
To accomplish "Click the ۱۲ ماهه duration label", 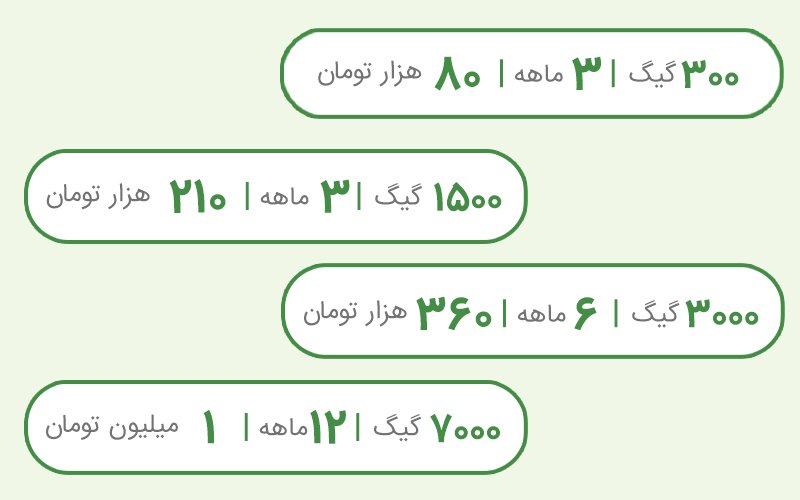I will coord(303,427).
